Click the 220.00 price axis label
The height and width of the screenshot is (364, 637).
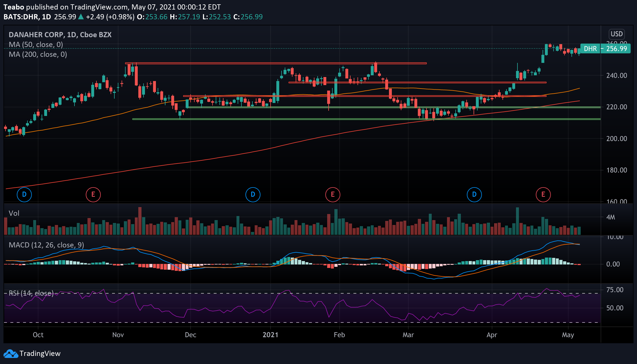click(617, 107)
